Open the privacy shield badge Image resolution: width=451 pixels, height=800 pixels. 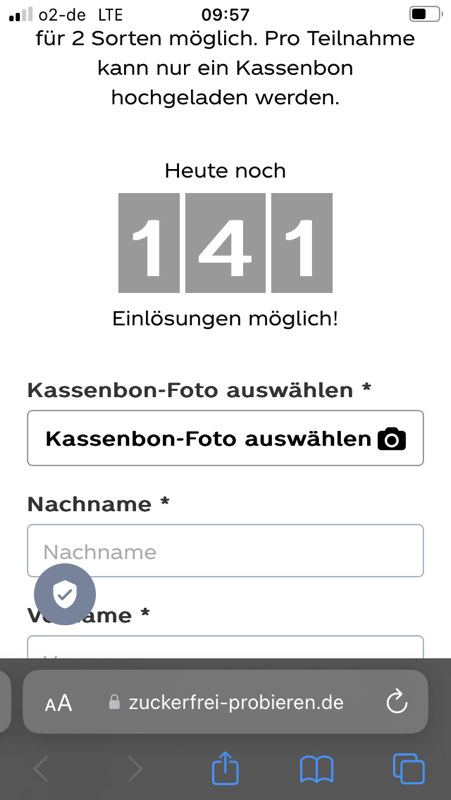click(x=65, y=594)
